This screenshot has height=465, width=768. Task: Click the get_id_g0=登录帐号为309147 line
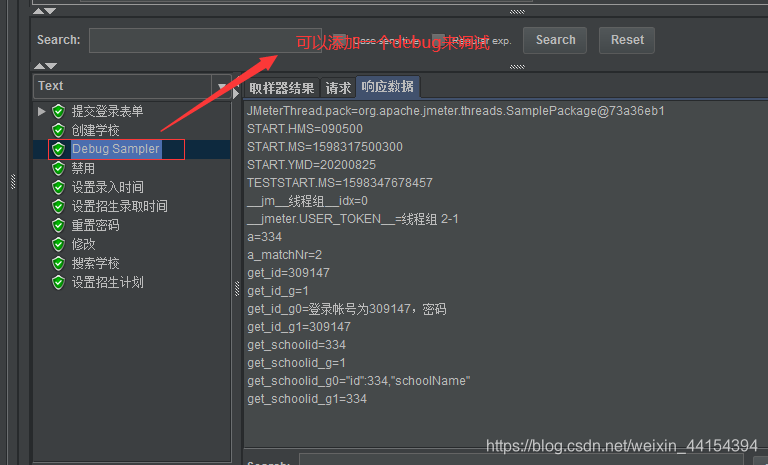[x=346, y=309]
